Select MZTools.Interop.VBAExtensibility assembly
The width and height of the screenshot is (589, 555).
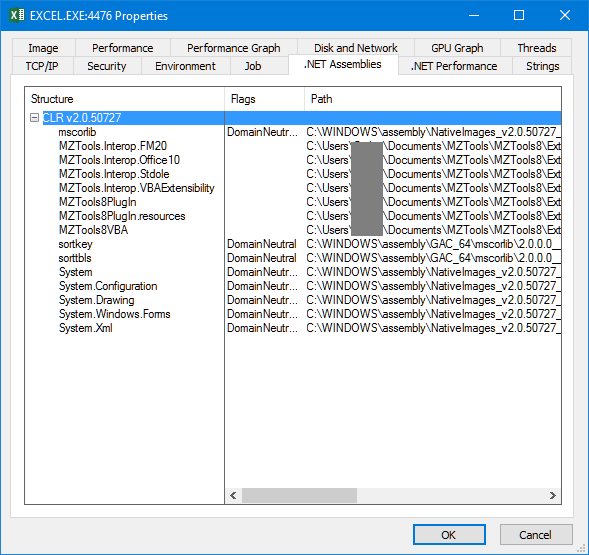[x=136, y=188]
